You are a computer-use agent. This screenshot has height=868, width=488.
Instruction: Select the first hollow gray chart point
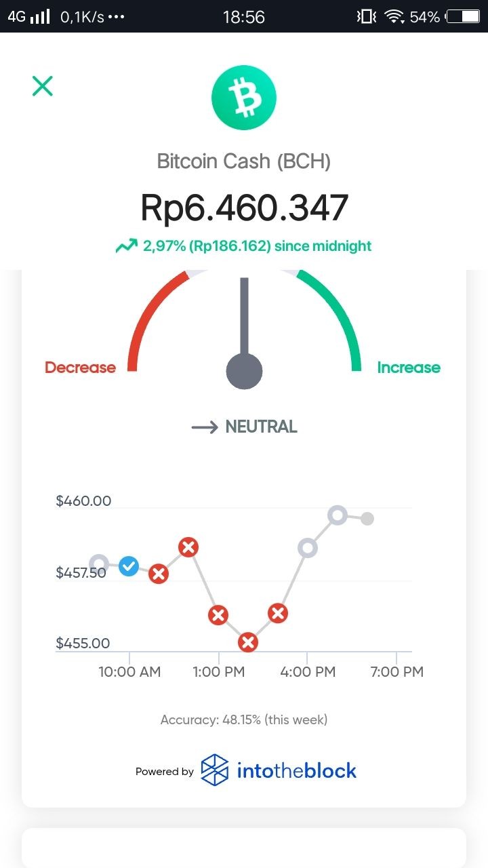[99, 564]
